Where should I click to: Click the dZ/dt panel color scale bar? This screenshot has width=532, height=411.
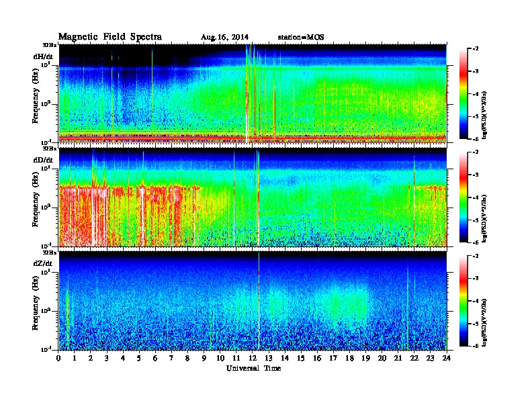[463, 300]
